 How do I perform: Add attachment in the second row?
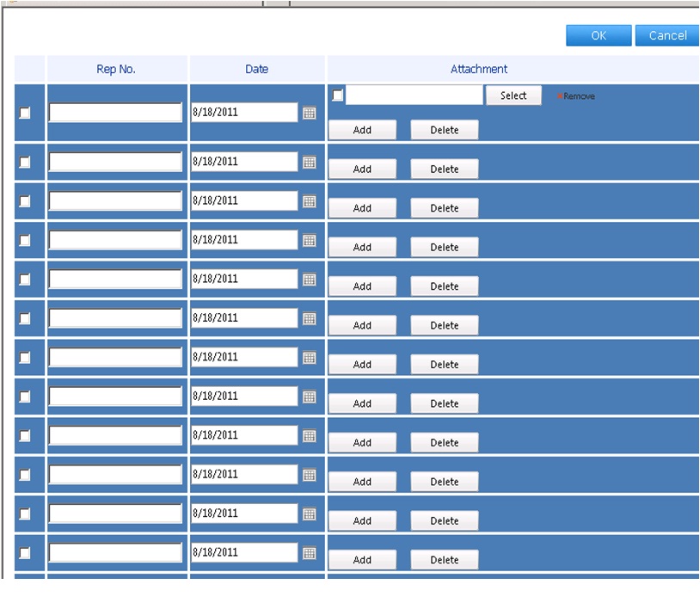362,169
